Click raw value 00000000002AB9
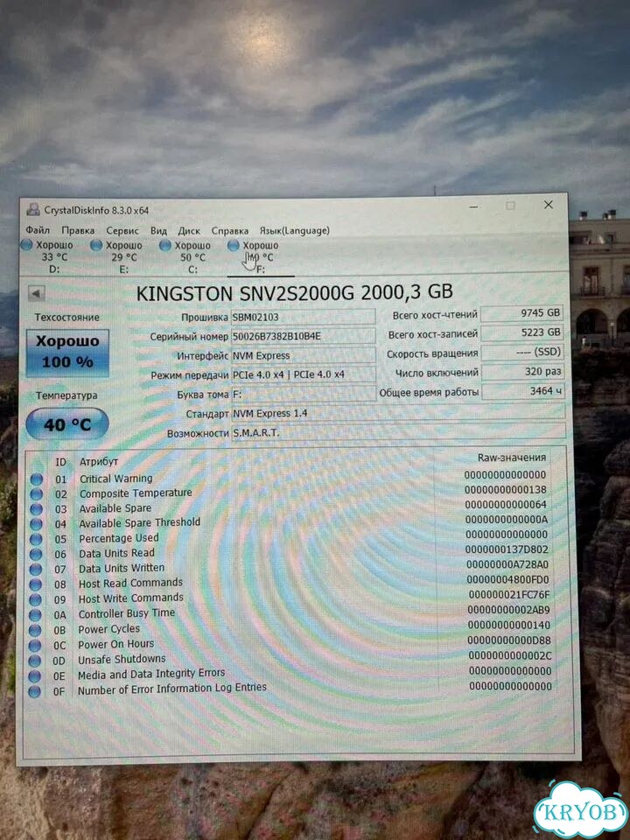630x840 pixels. point(509,610)
